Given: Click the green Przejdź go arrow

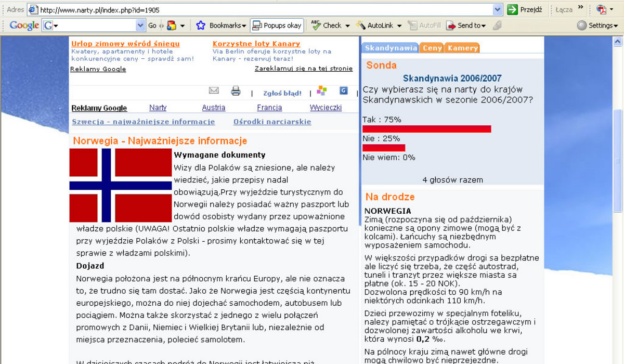Looking at the screenshot, I should point(513,9).
